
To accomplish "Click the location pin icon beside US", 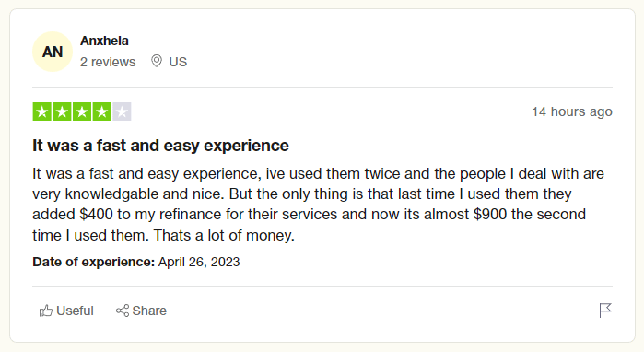I will [x=157, y=61].
